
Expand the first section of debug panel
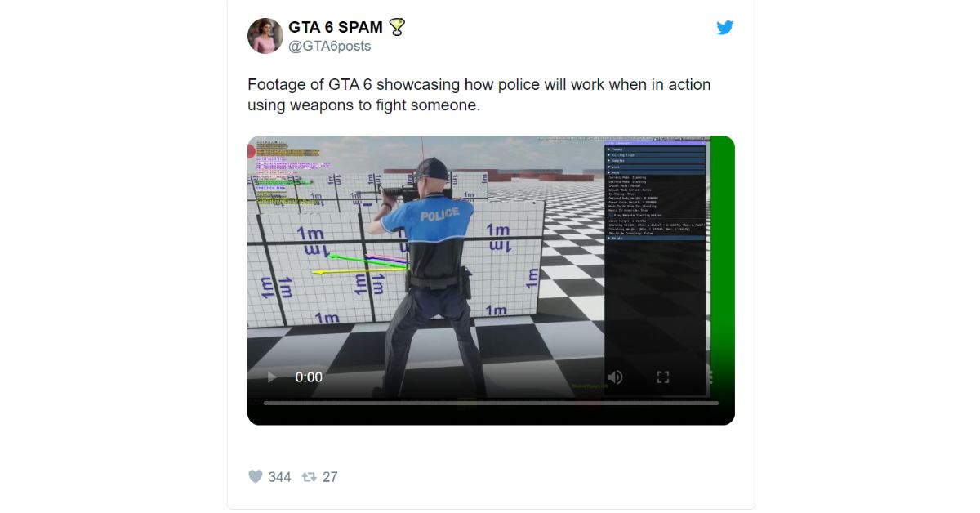(x=656, y=149)
